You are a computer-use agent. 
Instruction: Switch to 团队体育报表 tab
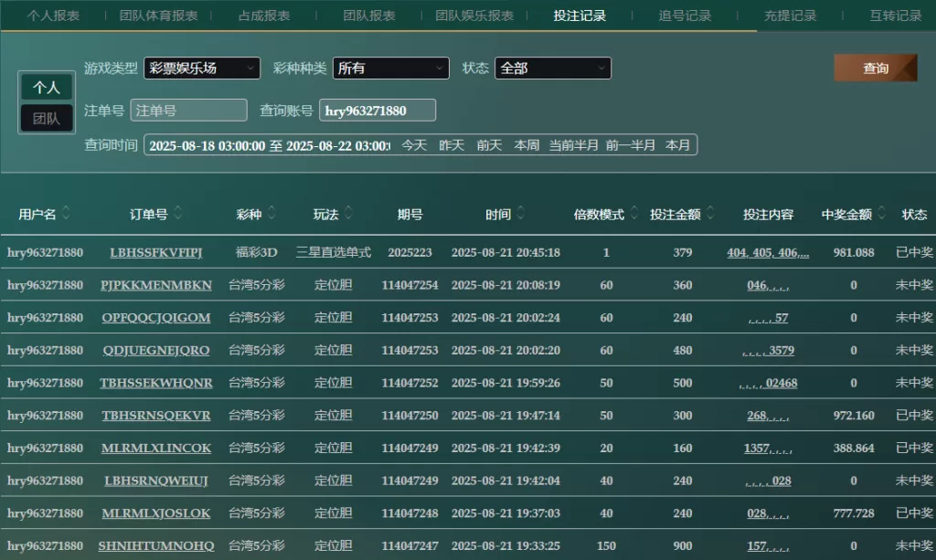(x=159, y=16)
